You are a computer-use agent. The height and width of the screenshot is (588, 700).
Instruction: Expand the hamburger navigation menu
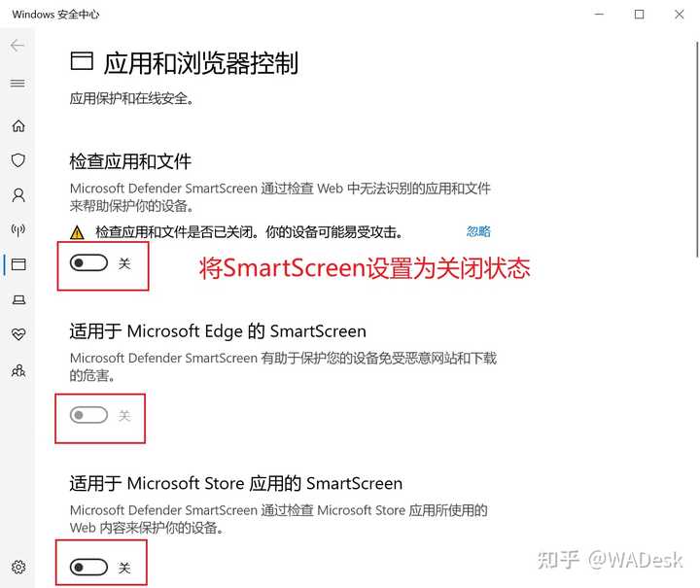click(17, 83)
